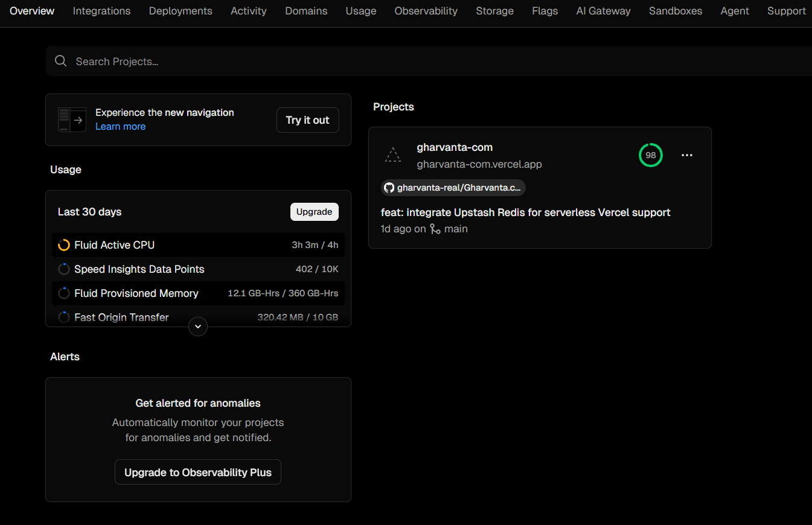The image size is (812, 525).
Task: Click the '3h 3m / 4h' usage value
Action: tap(315, 245)
